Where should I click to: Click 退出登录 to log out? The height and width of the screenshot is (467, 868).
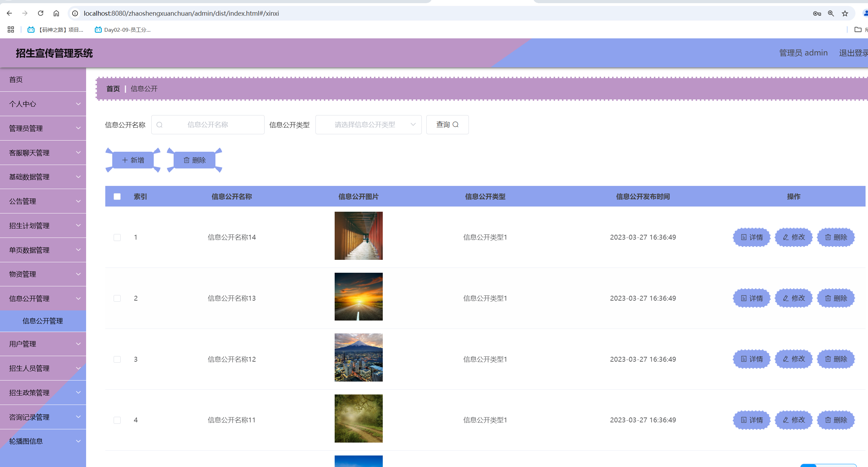tap(853, 53)
